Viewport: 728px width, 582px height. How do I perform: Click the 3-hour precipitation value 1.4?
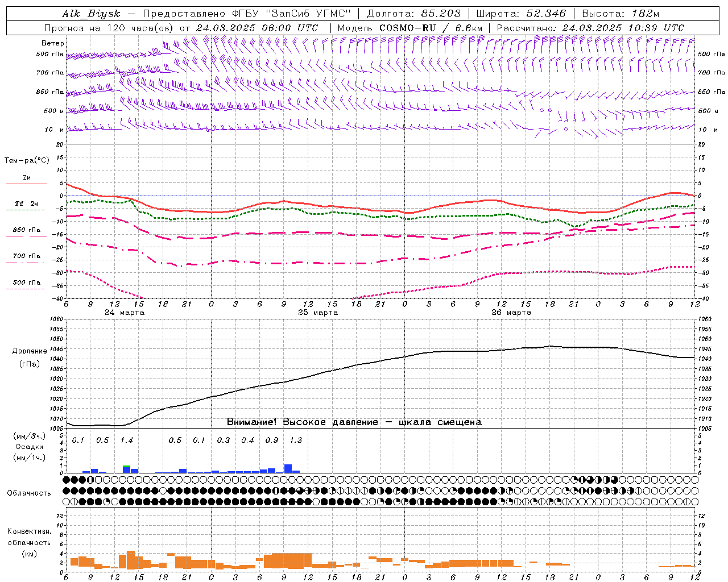[126, 440]
